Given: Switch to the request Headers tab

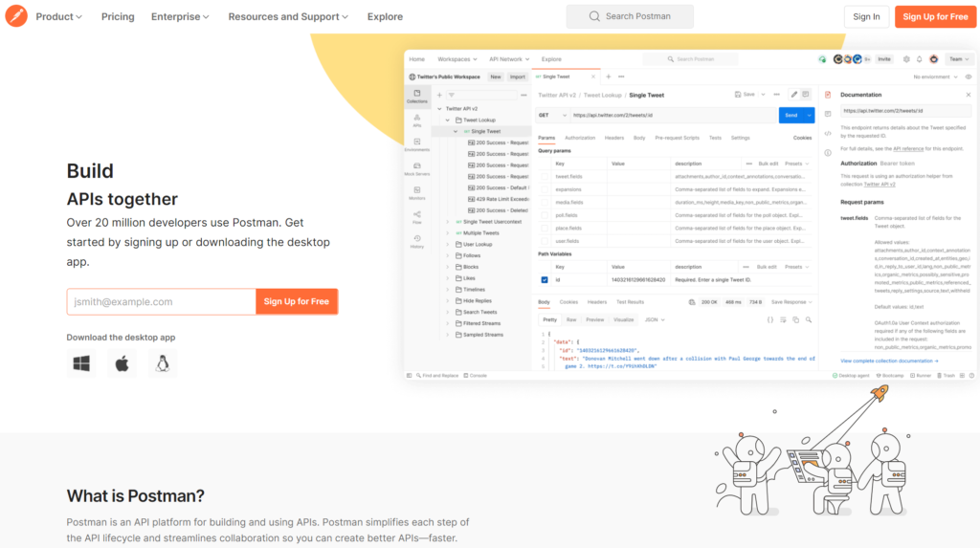Looking at the screenshot, I should 613,138.
